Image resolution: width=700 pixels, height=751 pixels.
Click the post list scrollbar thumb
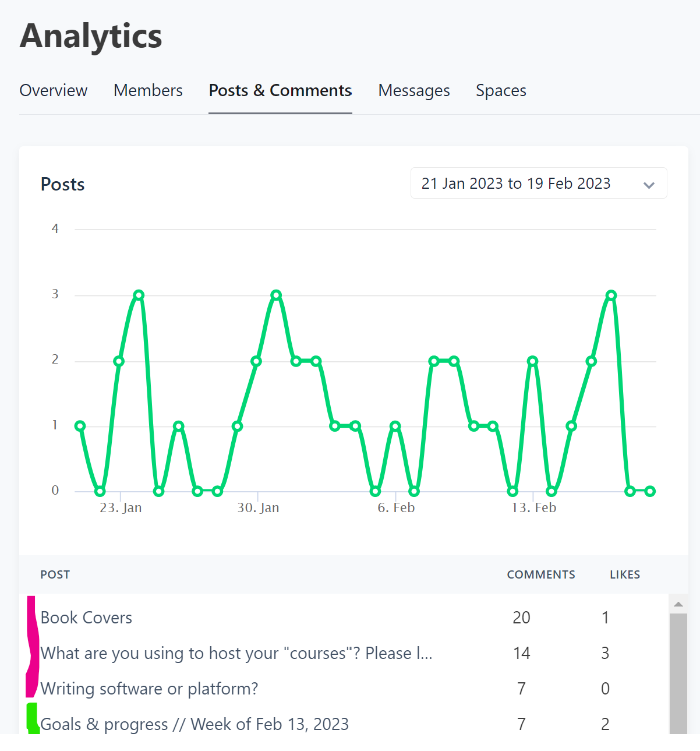click(x=678, y=670)
